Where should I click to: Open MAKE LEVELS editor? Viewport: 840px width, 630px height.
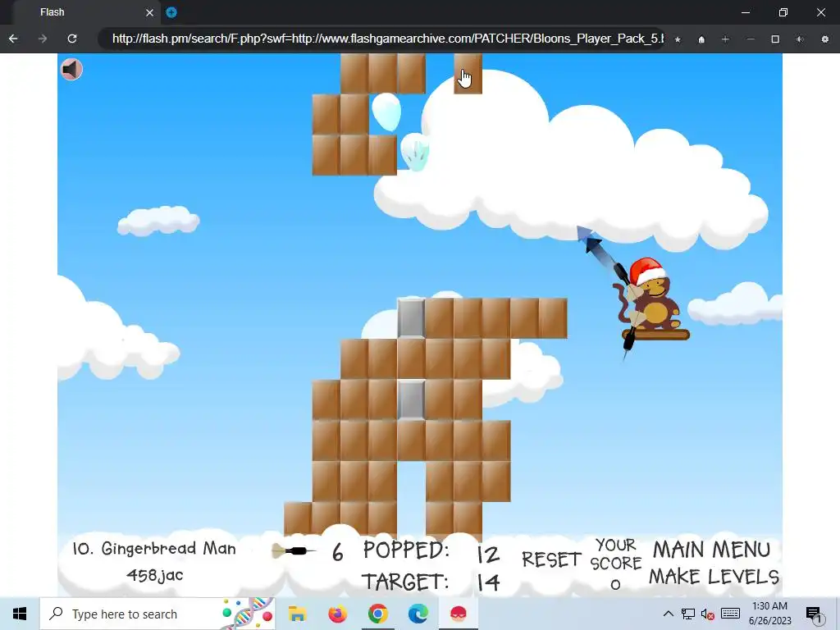pos(714,577)
